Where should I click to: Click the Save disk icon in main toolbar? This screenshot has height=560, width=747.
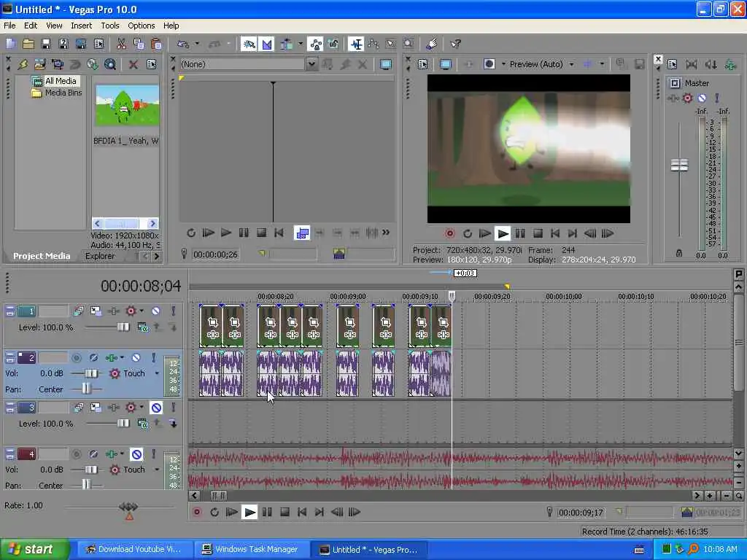click(46, 44)
